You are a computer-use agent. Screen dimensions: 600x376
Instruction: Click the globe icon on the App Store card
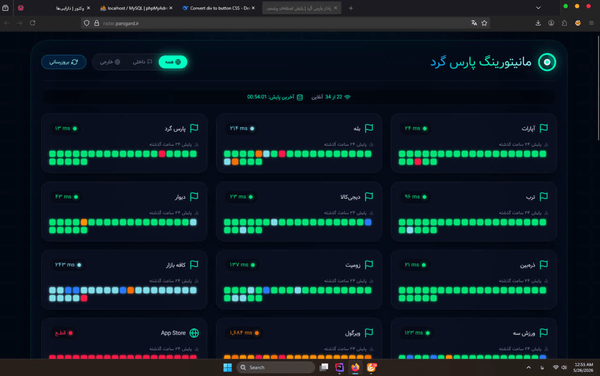point(194,333)
